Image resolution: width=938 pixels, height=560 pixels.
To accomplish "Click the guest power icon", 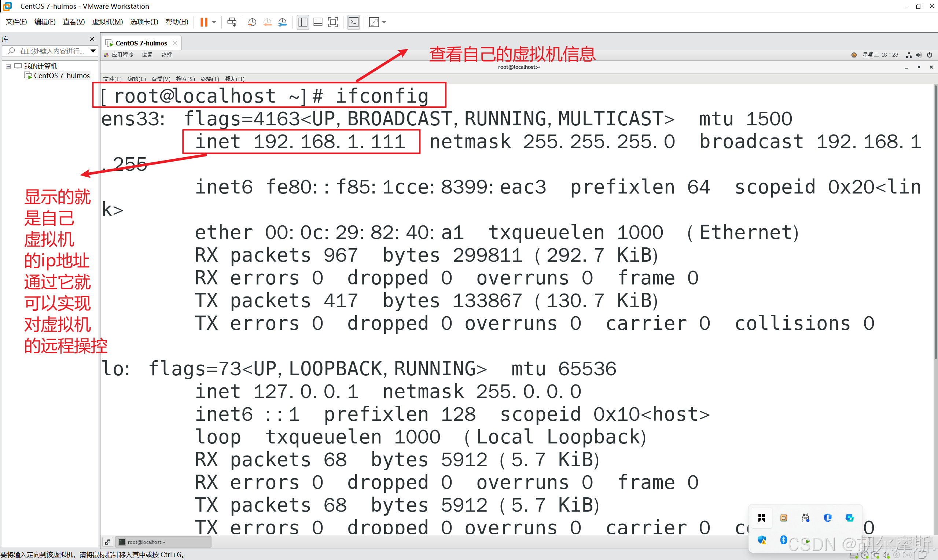I will (x=929, y=55).
